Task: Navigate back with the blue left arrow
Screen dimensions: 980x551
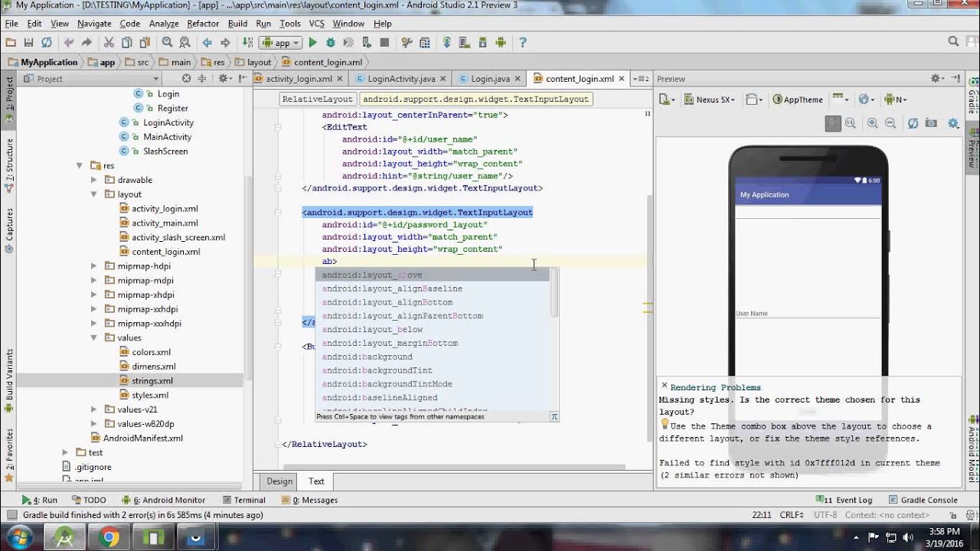Action: (x=207, y=43)
